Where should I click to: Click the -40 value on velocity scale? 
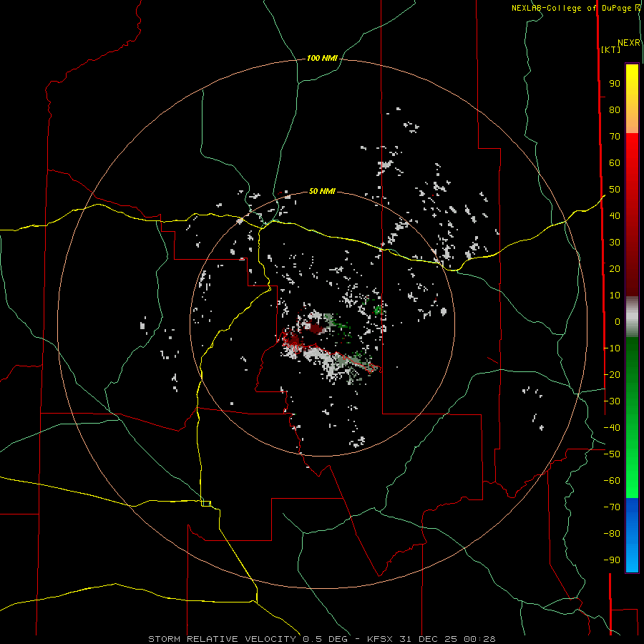pyautogui.click(x=612, y=428)
